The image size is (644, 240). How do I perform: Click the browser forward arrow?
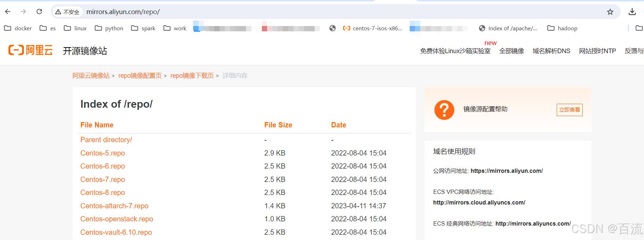click(x=23, y=12)
